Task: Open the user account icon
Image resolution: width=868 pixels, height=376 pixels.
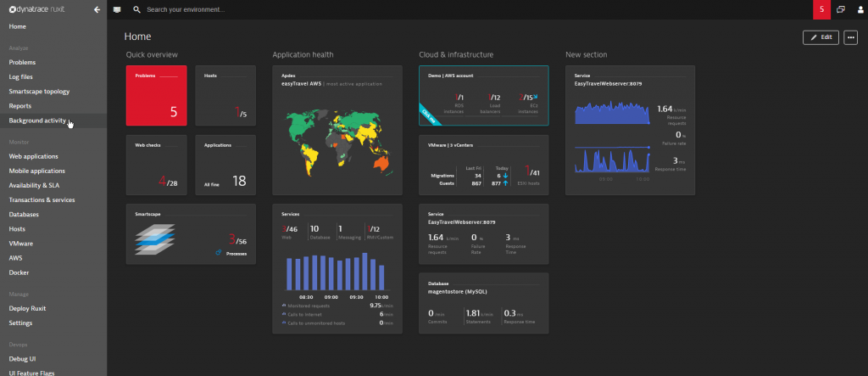Action: coord(860,9)
